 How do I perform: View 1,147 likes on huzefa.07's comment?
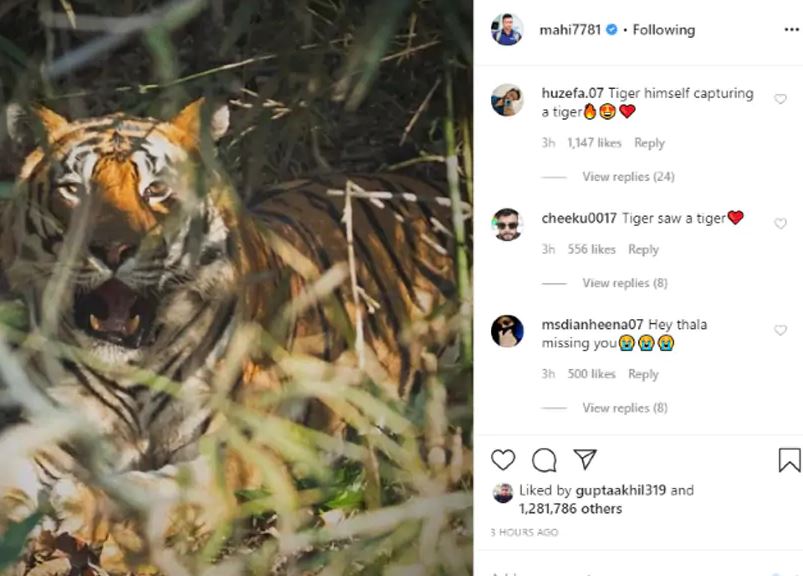[x=594, y=143]
